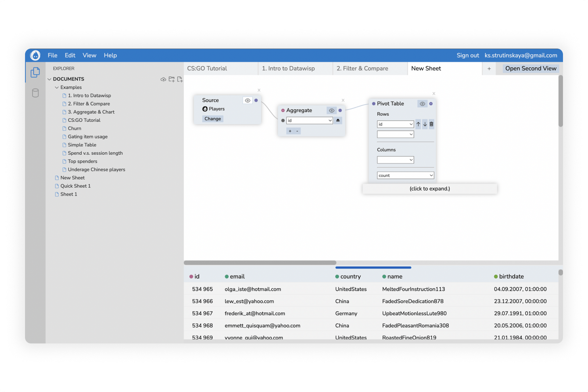This screenshot has width=588, height=392.
Task: Collapse the Examples folder
Action: coord(57,87)
